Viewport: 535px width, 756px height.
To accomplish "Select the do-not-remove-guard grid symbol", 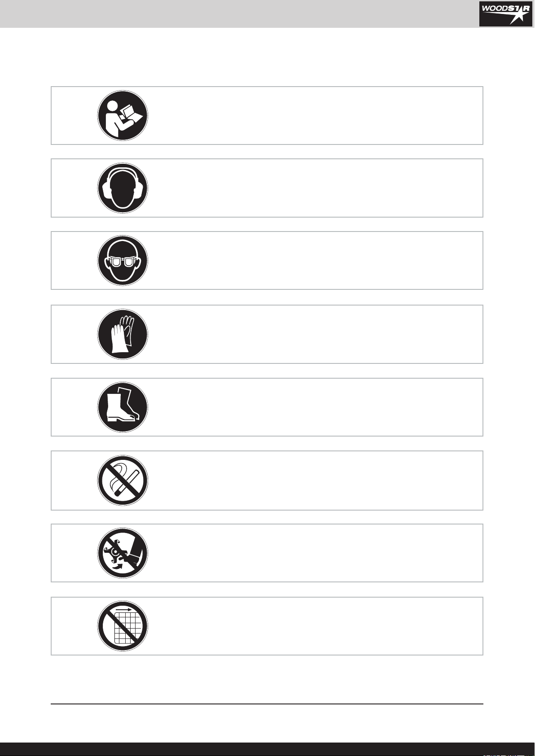I will click(x=123, y=626).
